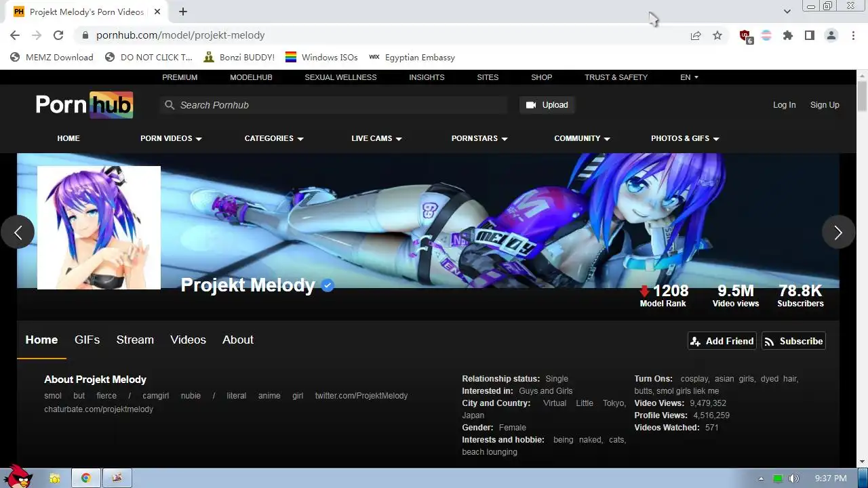Open the Chrome three-dot menu
This screenshot has width=868, height=488.
coord(853,35)
